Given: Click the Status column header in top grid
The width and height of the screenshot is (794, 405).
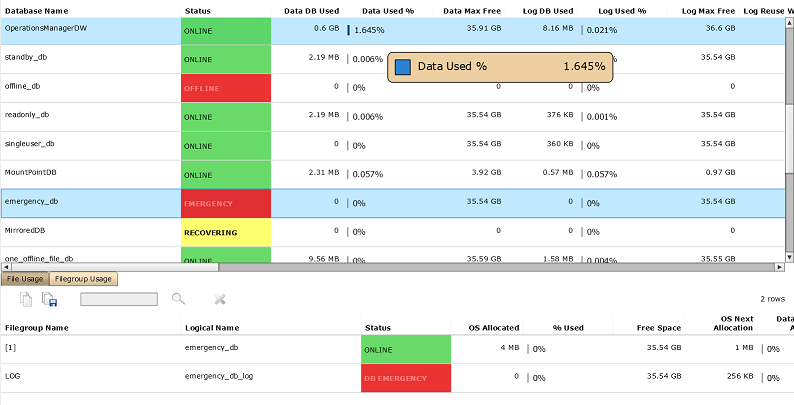Looking at the screenshot, I should tap(198, 10).
